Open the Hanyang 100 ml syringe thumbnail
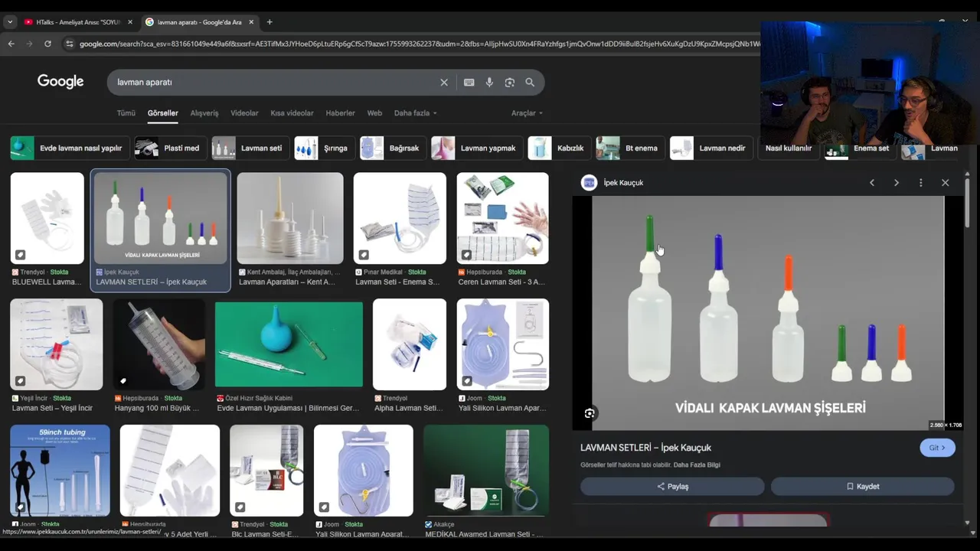The width and height of the screenshot is (980, 551). click(x=158, y=344)
